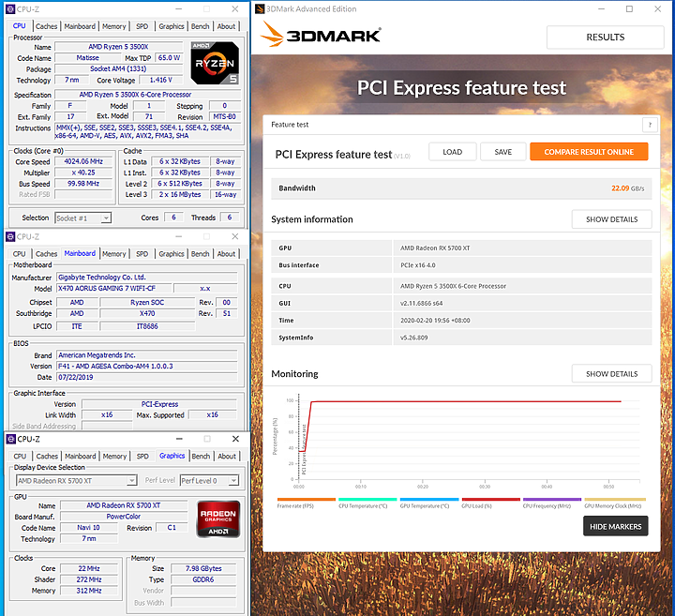Minimize the top CPU-Z CPU window

[179, 9]
